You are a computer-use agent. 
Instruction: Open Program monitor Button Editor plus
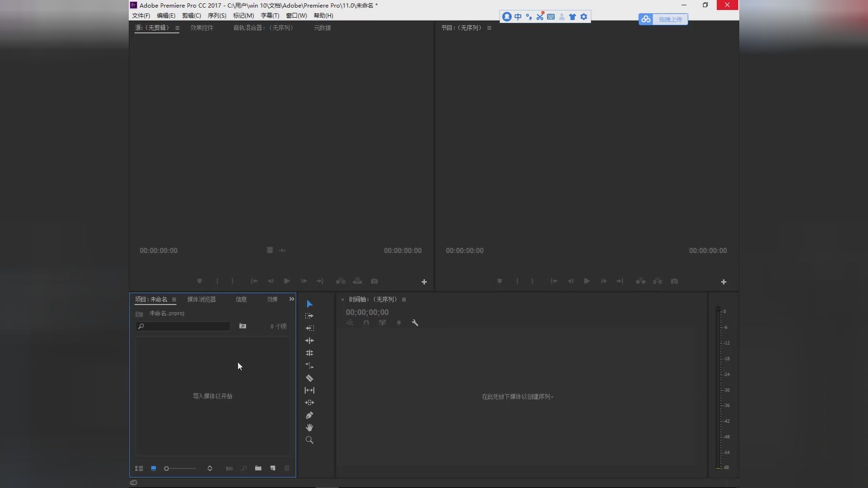pyautogui.click(x=723, y=282)
